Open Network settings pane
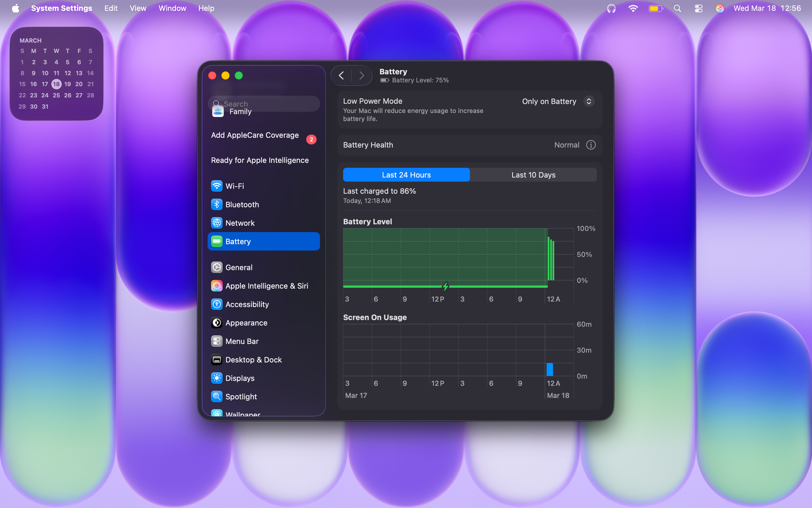 240,223
